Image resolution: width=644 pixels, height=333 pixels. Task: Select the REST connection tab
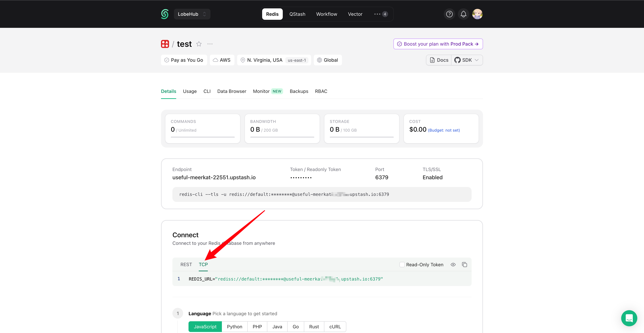186,264
